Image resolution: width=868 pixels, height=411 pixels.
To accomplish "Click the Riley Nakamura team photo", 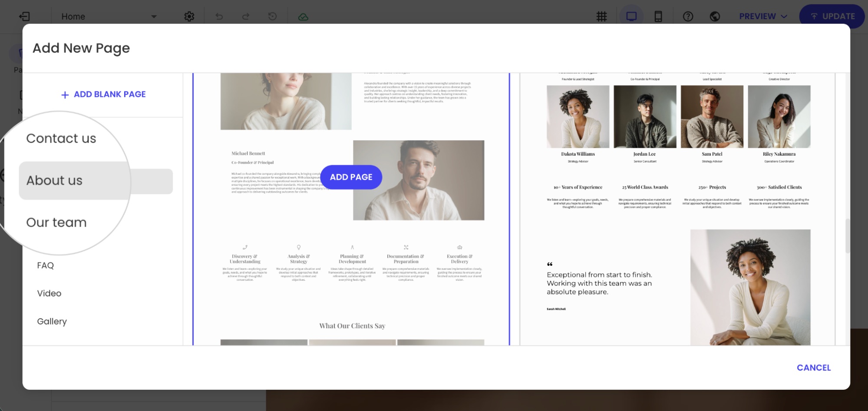I will pos(779,116).
